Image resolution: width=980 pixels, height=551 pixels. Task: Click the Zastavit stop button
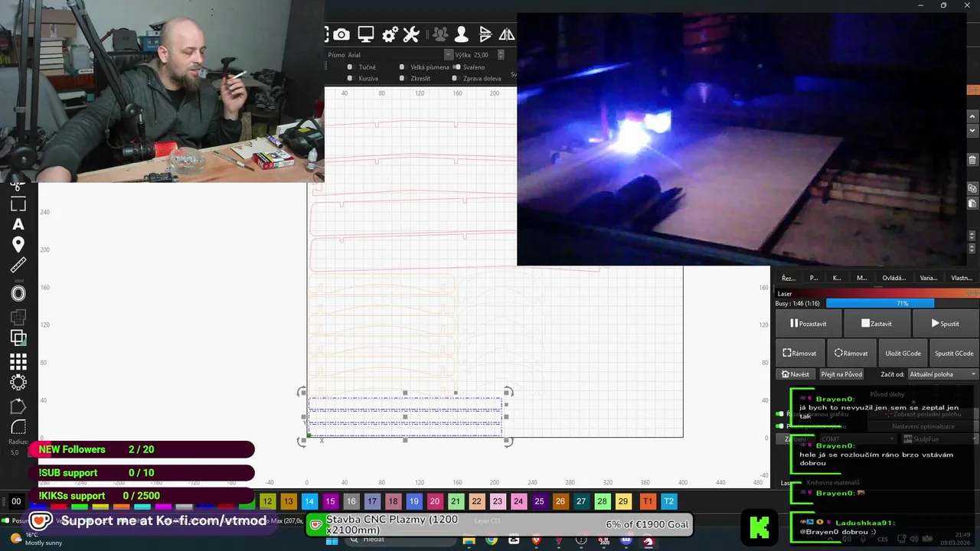click(877, 324)
